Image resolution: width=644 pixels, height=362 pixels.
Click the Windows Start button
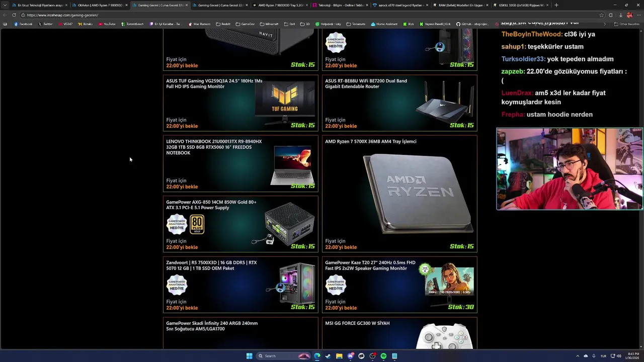(x=249, y=356)
